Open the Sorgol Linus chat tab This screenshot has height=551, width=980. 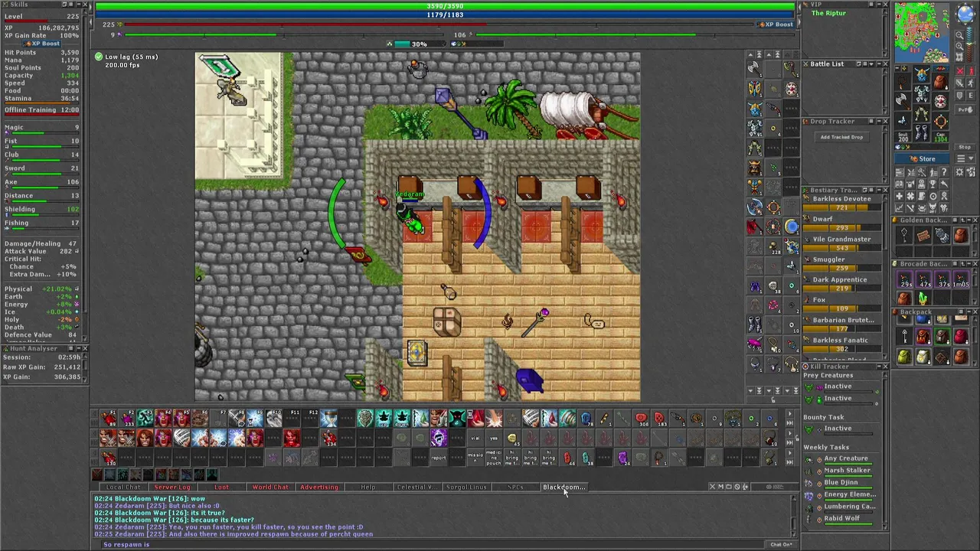[x=466, y=487]
